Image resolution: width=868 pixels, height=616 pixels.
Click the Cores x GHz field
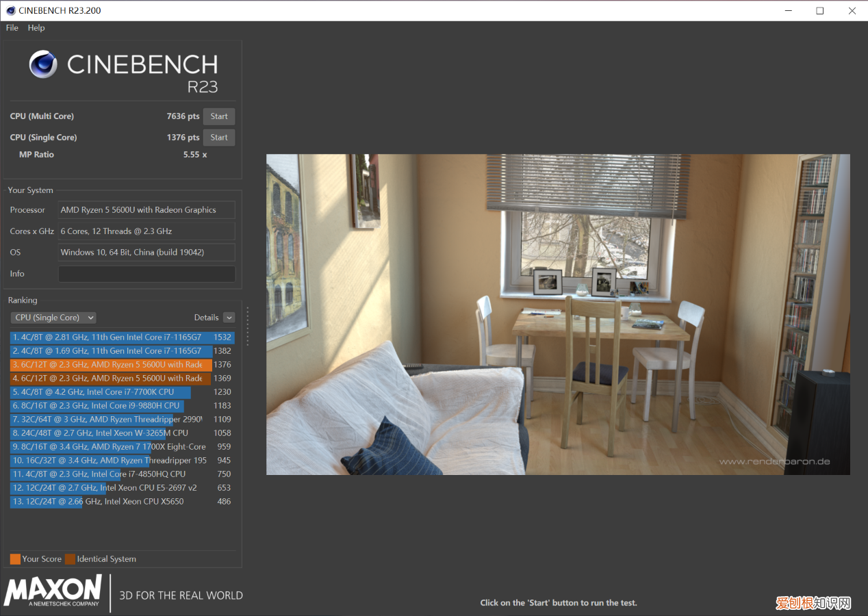pyautogui.click(x=146, y=231)
